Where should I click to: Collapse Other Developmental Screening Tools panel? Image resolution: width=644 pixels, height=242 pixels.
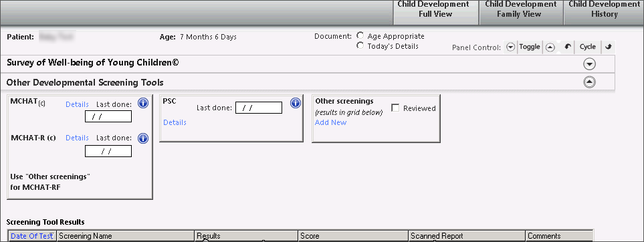590,82
